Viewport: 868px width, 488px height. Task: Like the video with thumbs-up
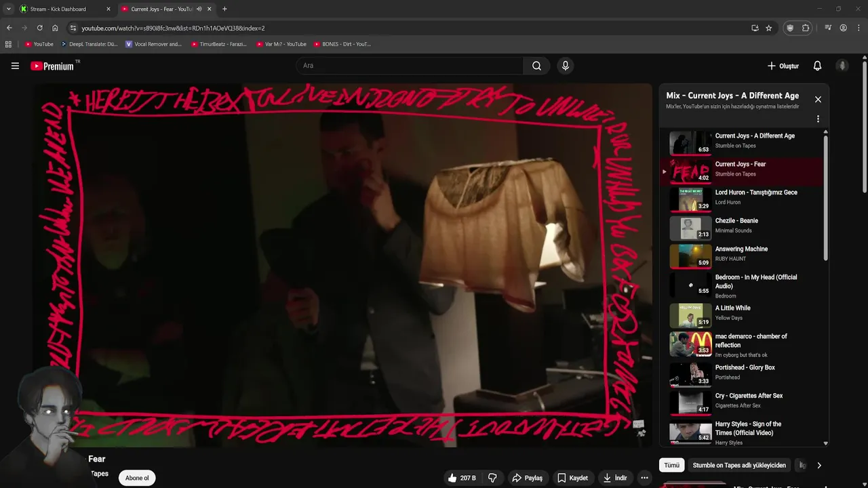pos(461,478)
